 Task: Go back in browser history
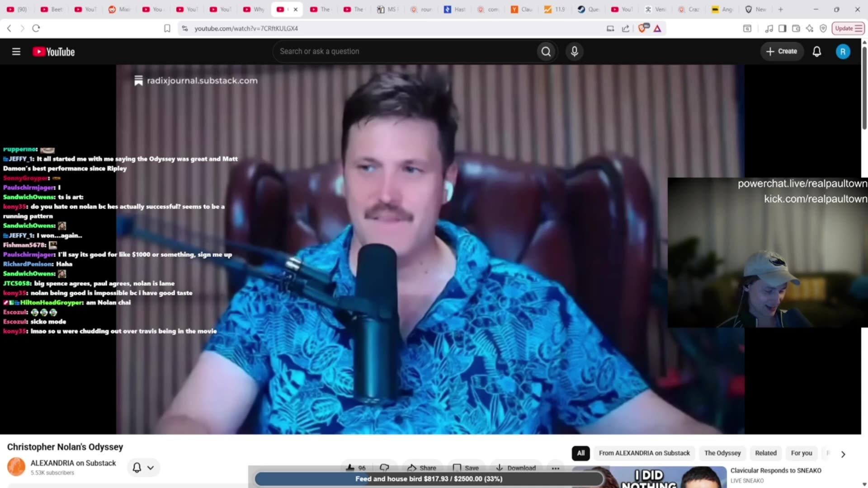point(9,28)
